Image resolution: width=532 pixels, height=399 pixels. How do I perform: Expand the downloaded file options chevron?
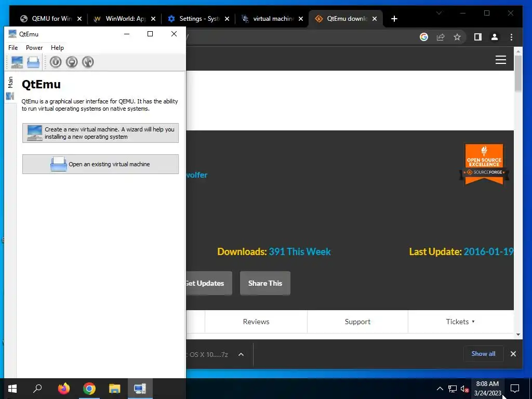point(241,354)
